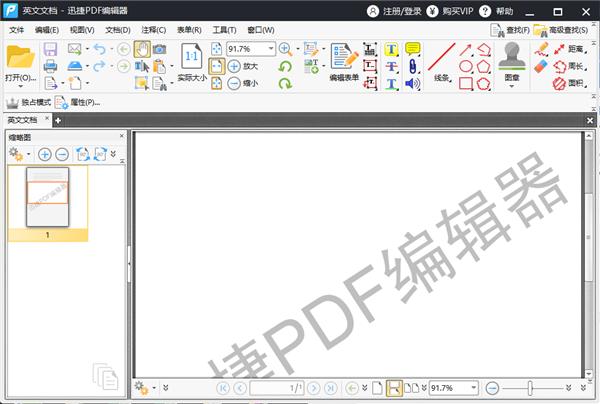Select the red arrow drawing tool
The width and height of the screenshot is (600, 404).
(x=465, y=49)
